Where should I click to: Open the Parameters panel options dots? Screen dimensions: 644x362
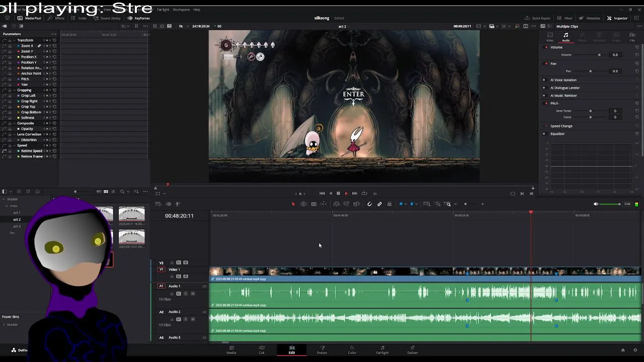[x=53, y=34]
